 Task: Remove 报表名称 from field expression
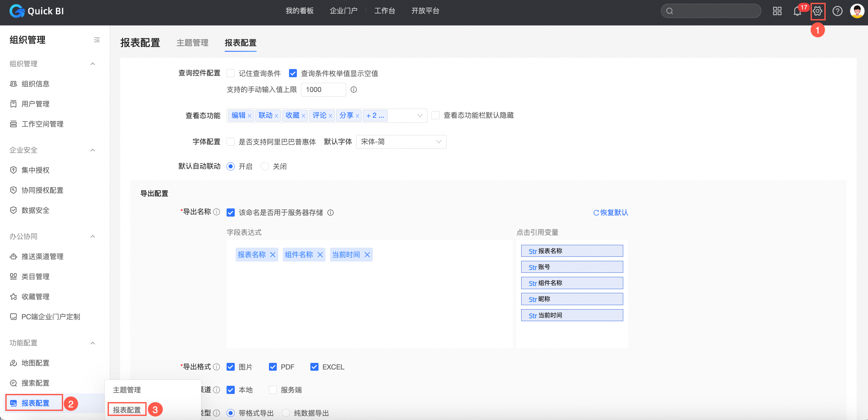point(273,255)
